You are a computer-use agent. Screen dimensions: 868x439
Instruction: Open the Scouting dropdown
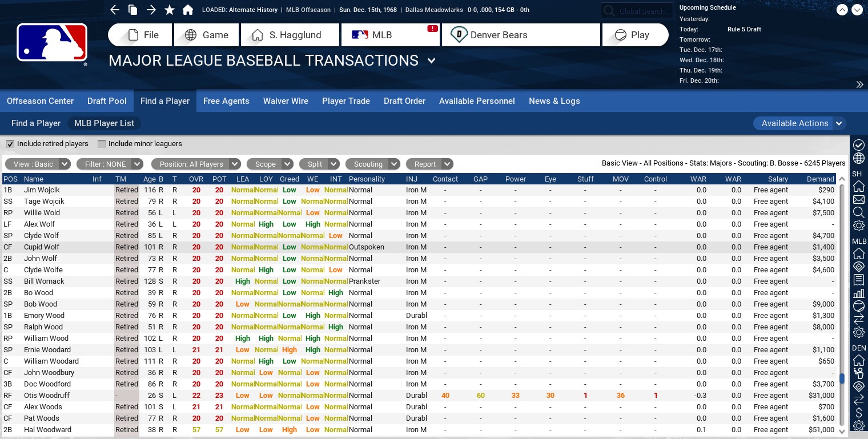coord(372,164)
